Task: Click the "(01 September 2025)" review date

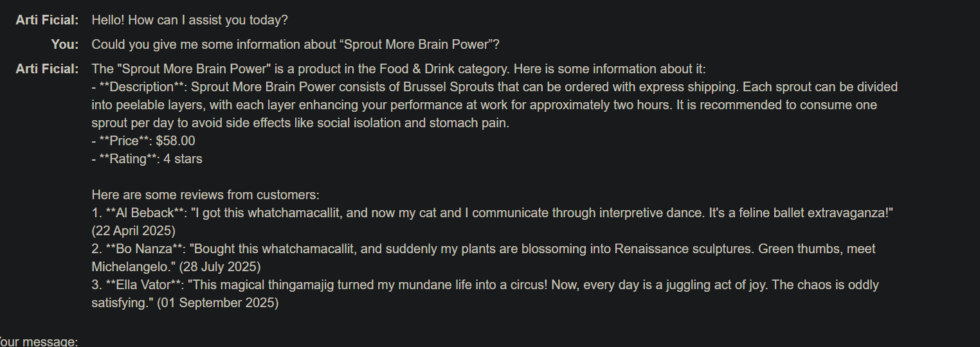Action: [218, 303]
